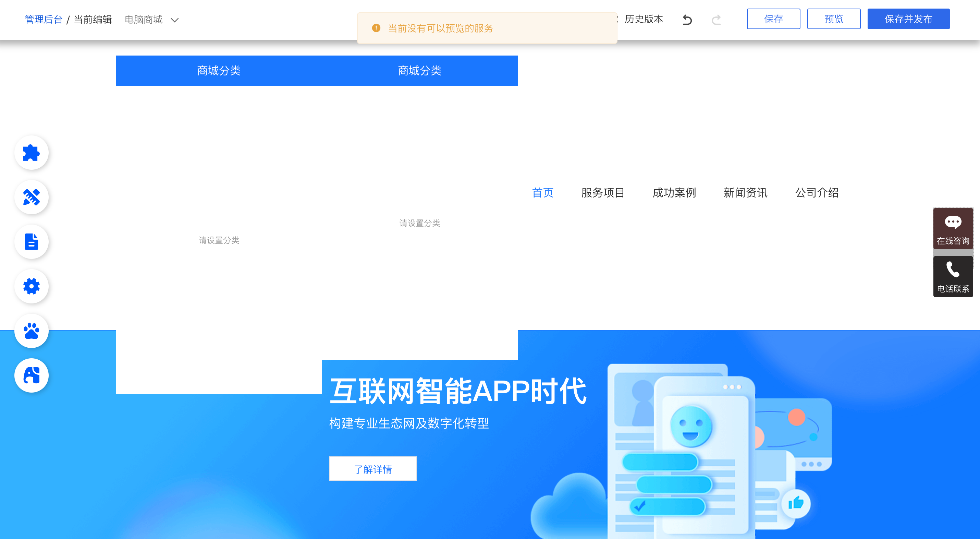
Task: Open the gear settings sidebar icon
Action: (x=31, y=286)
